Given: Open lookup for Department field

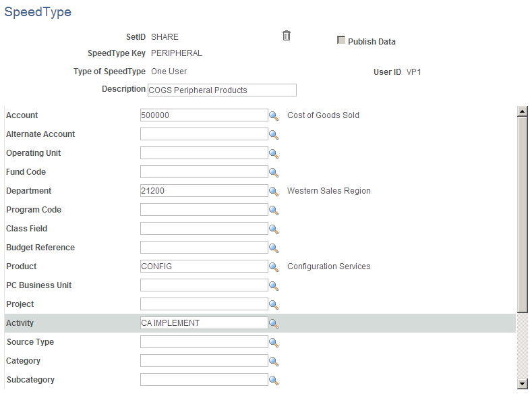Looking at the screenshot, I should pyautogui.click(x=274, y=192).
